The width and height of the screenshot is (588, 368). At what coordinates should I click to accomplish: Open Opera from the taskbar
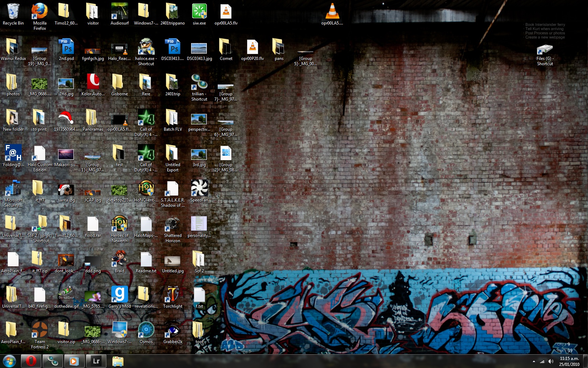pyautogui.click(x=31, y=361)
